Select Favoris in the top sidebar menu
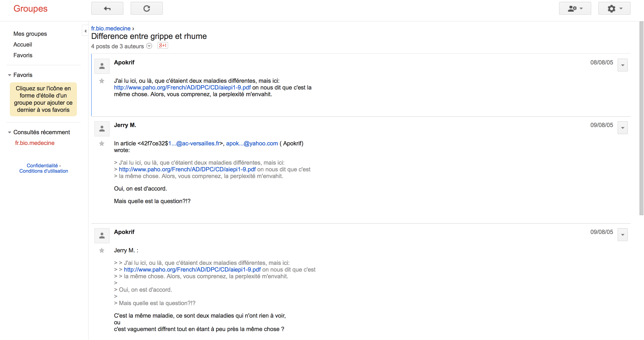Screen dimensions: 644x340 coord(23,55)
